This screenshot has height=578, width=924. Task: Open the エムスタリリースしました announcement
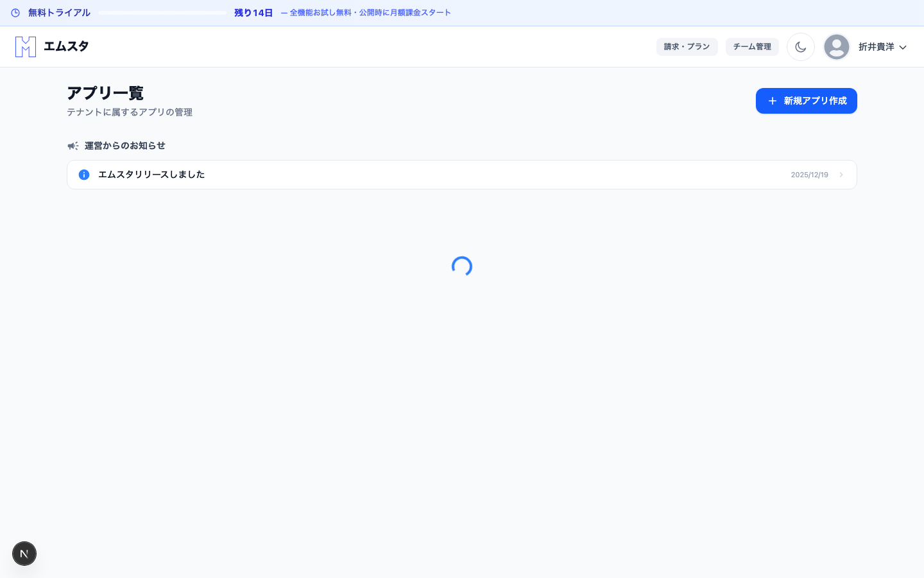pyautogui.click(x=462, y=175)
